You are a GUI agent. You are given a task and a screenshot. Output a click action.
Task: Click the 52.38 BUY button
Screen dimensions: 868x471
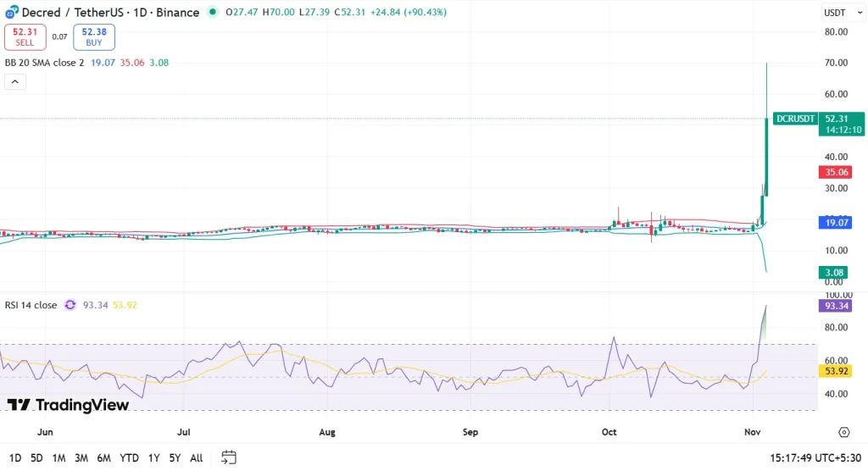click(94, 37)
